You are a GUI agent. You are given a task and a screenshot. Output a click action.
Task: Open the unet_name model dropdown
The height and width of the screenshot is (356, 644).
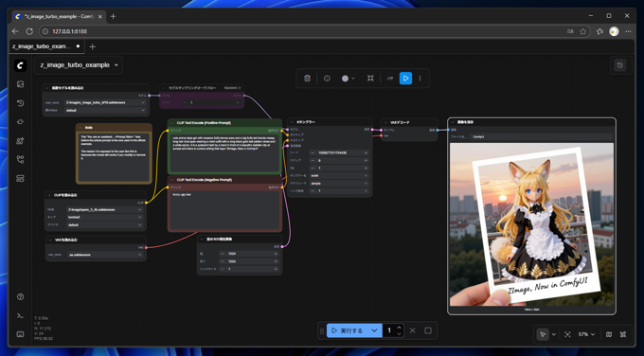[x=105, y=102]
